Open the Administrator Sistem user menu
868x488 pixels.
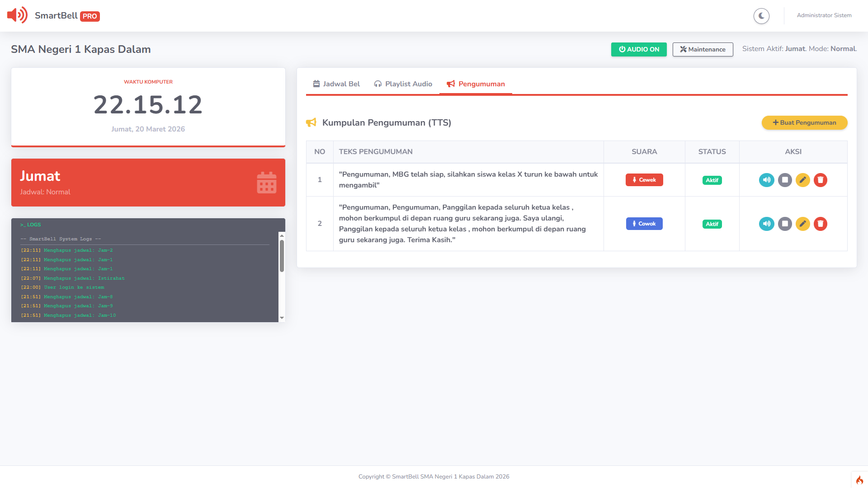[x=824, y=15]
